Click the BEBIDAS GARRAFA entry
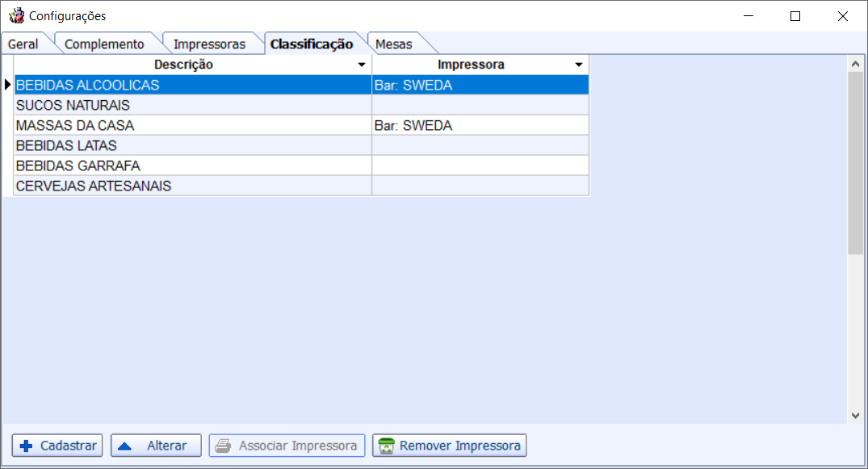Image resolution: width=868 pixels, height=469 pixels. (x=78, y=166)
